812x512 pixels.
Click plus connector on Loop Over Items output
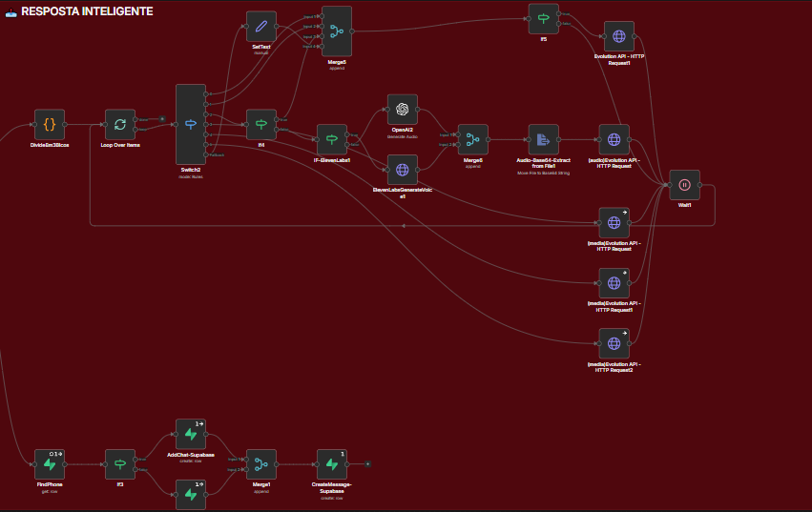162,119
